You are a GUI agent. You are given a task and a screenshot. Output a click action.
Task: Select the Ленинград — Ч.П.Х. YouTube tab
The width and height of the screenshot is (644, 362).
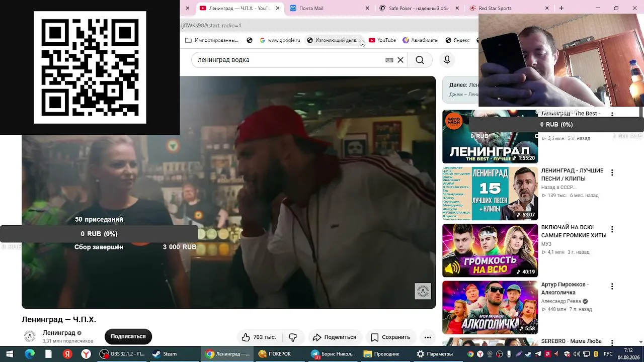click(239, 8)
